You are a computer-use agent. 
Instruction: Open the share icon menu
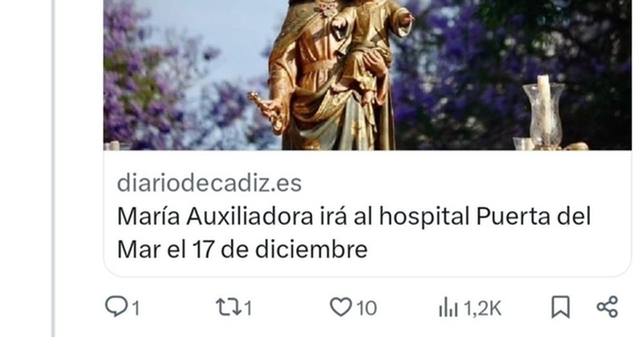coord(607,307)
